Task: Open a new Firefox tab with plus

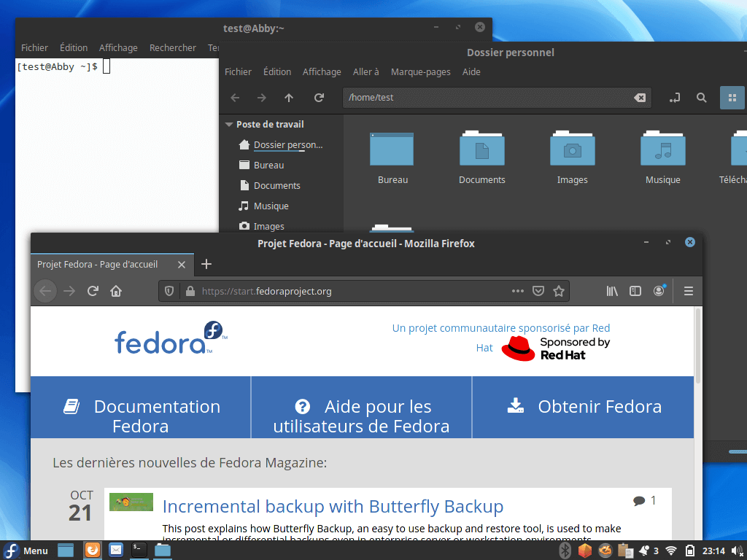Action: pos(206,264)
